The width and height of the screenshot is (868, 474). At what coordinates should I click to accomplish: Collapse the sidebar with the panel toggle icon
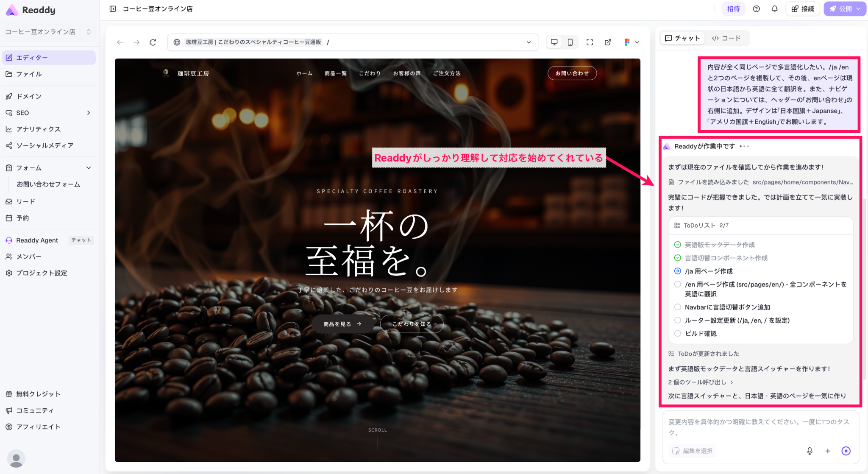tap(113, 9)
